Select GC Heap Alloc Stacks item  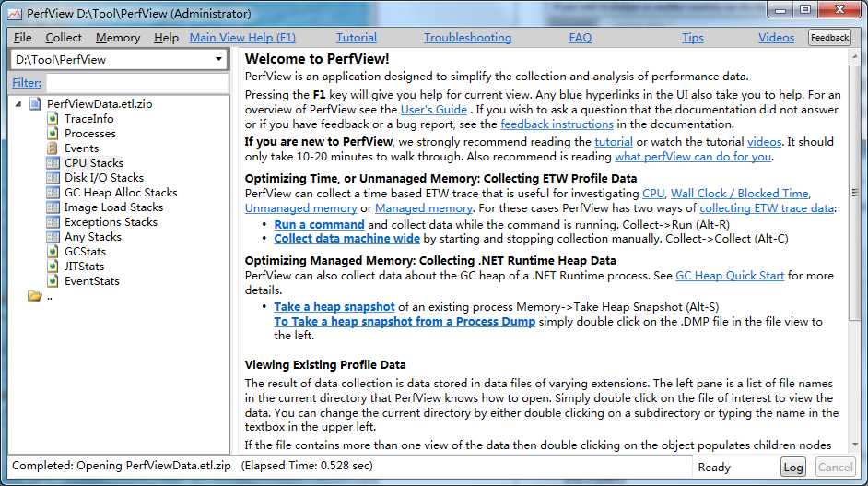[121, 193]
